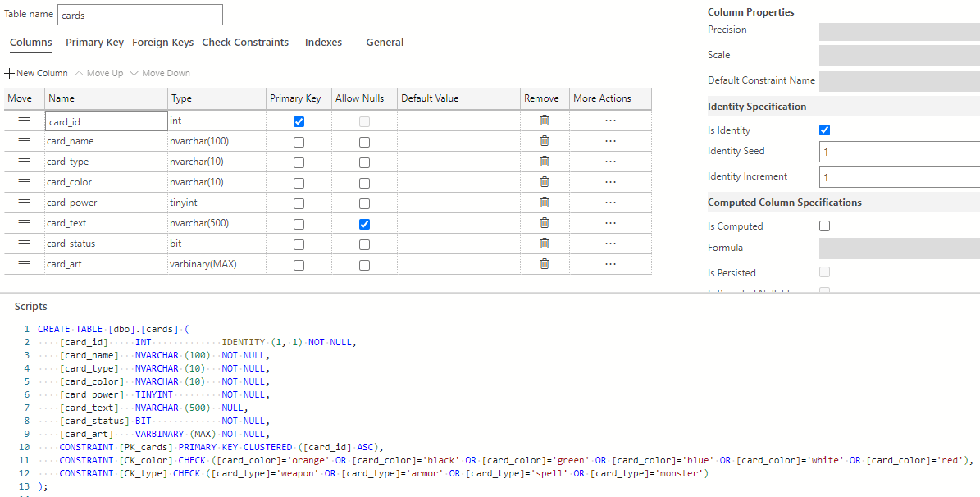Open More Actions ellipsis for card_art
The image size is (980, 497).
click(611, 264)
